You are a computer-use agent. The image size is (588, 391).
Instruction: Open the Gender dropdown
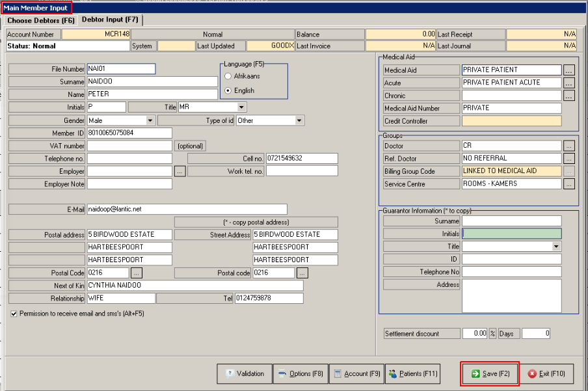pos(150,120)
